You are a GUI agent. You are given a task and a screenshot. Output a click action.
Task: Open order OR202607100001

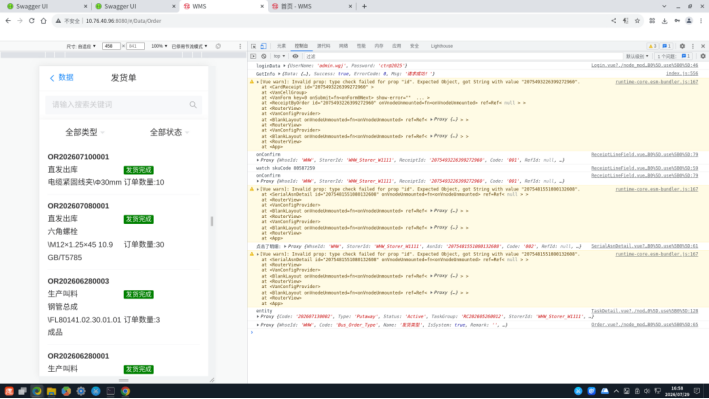pos(78,157)
